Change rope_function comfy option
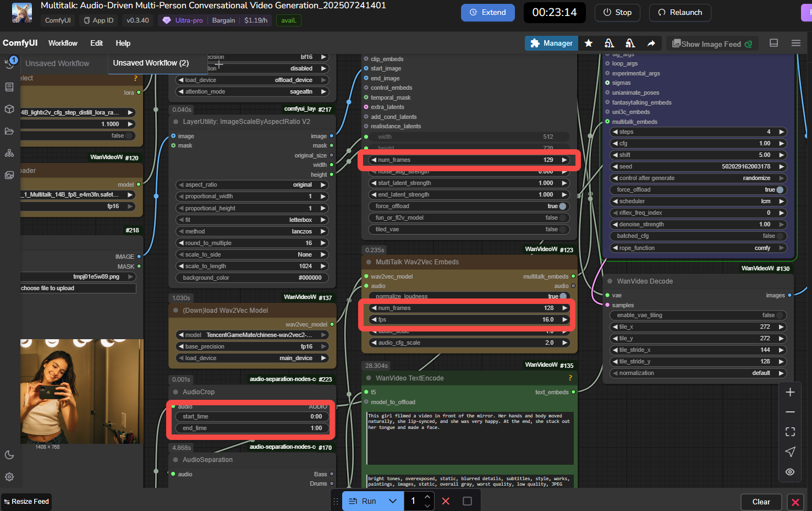 point(699,248)
